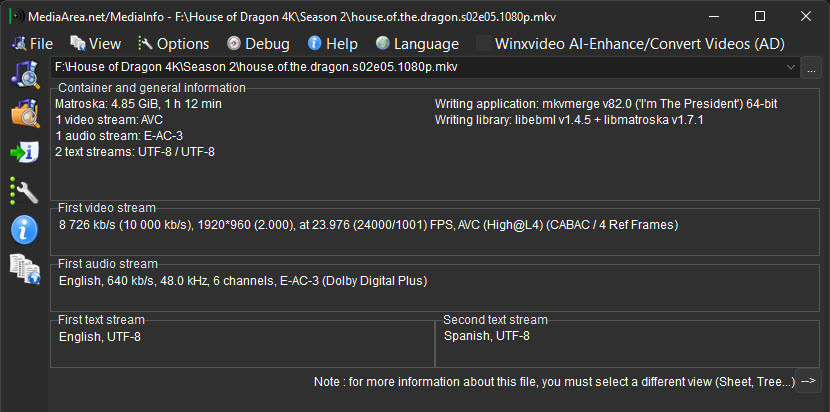The width and height of the screenshot is (830, 412).
Task: Click the First video stream info text
Action: (369, 225)
